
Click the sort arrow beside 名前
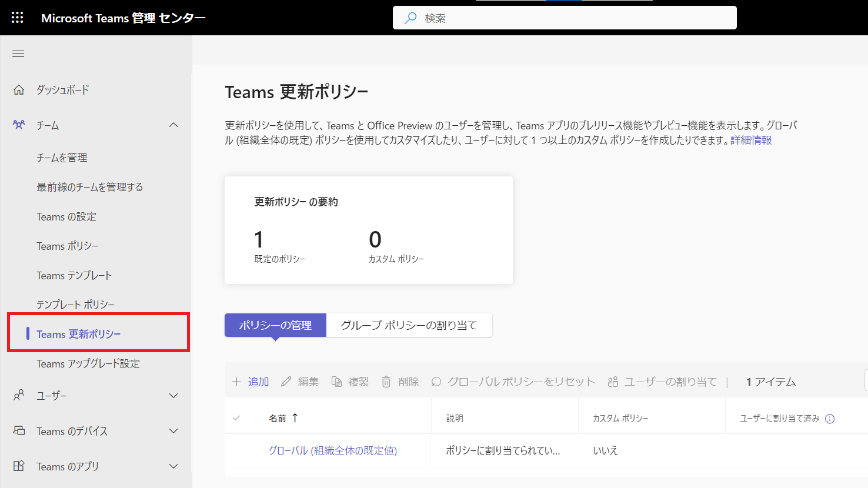coord(295,418)
